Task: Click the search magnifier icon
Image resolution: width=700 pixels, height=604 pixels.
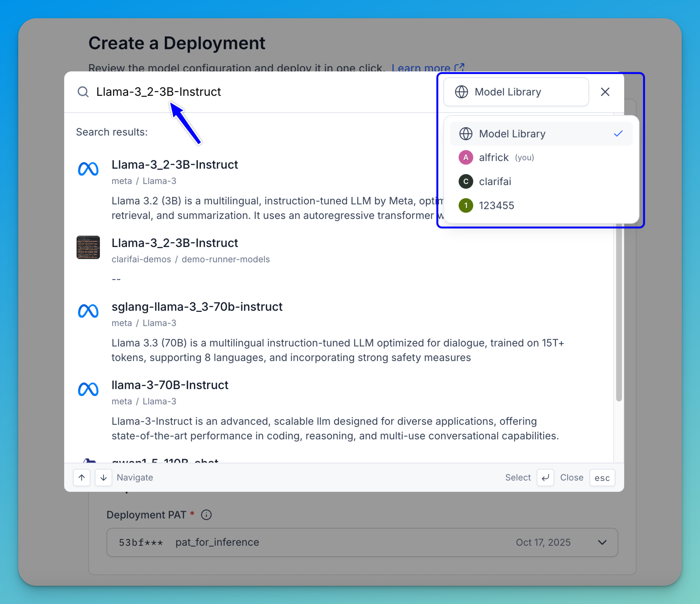Action: coord(83,92)
